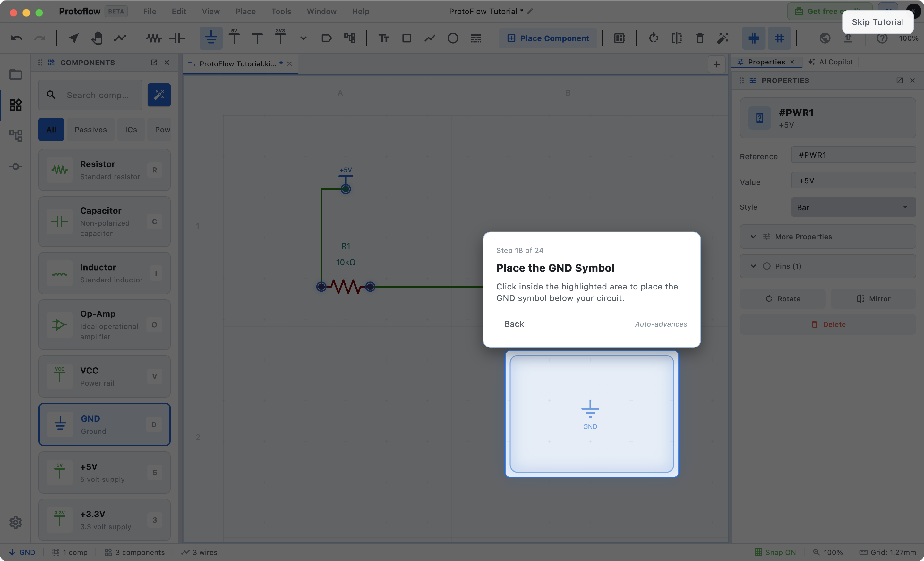Viewport: 924px width, 561px height.
Task: Select the All component filter
Action: point(51,129)
